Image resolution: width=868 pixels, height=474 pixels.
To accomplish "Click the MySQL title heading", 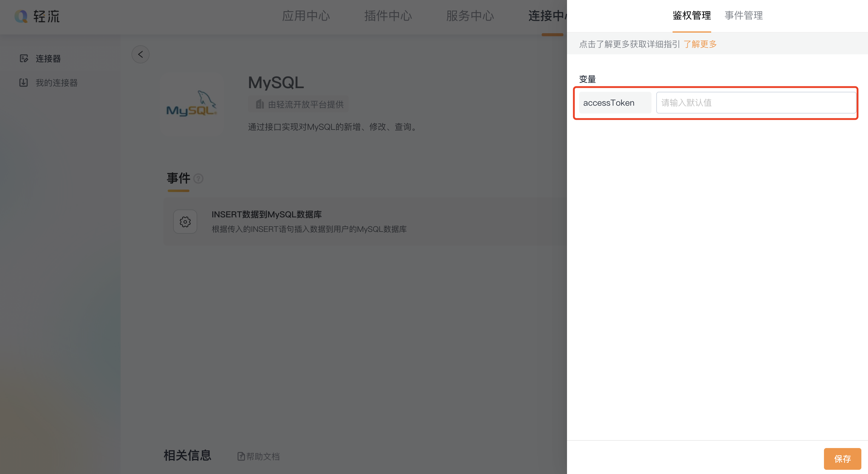I will pos(276,83).
